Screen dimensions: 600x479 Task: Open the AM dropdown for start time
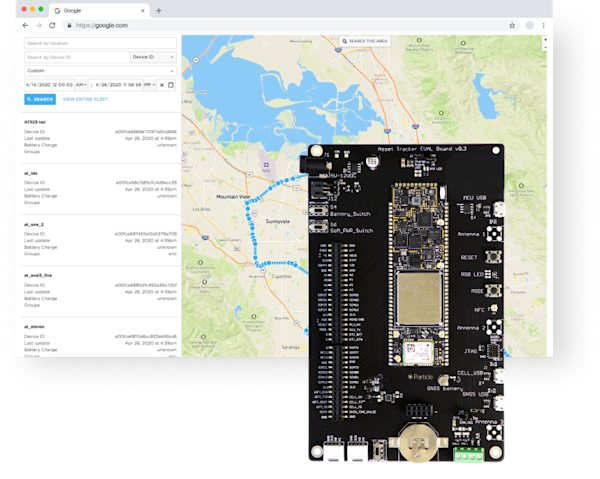[81, 85]
